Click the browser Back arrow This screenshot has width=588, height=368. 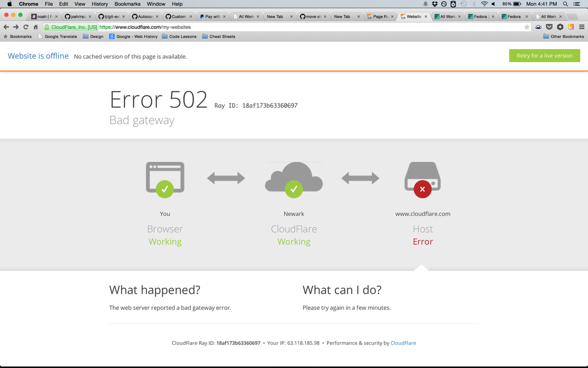tap(5, 27)
